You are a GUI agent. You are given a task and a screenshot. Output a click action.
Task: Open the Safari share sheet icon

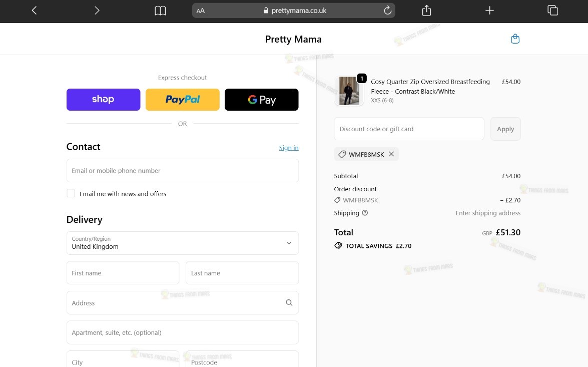426,11
